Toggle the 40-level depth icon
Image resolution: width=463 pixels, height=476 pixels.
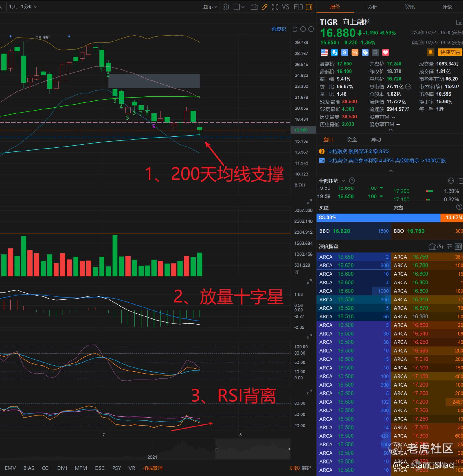pyautogui.click(x=458, y=246)
